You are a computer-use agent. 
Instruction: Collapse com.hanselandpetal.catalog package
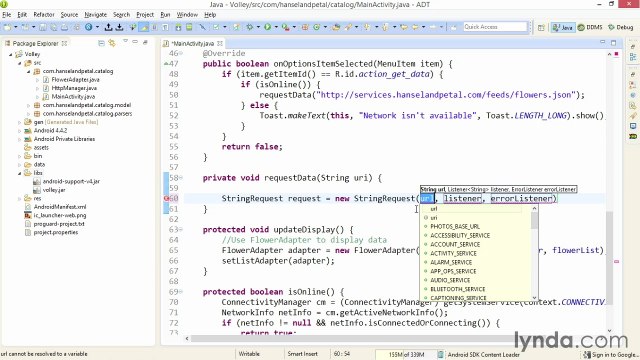(x=28, y=71)
